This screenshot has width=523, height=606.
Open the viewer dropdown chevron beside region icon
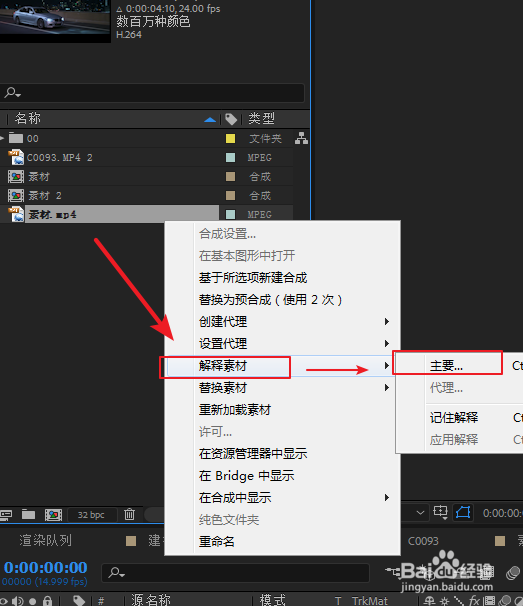tap(420, 513)
